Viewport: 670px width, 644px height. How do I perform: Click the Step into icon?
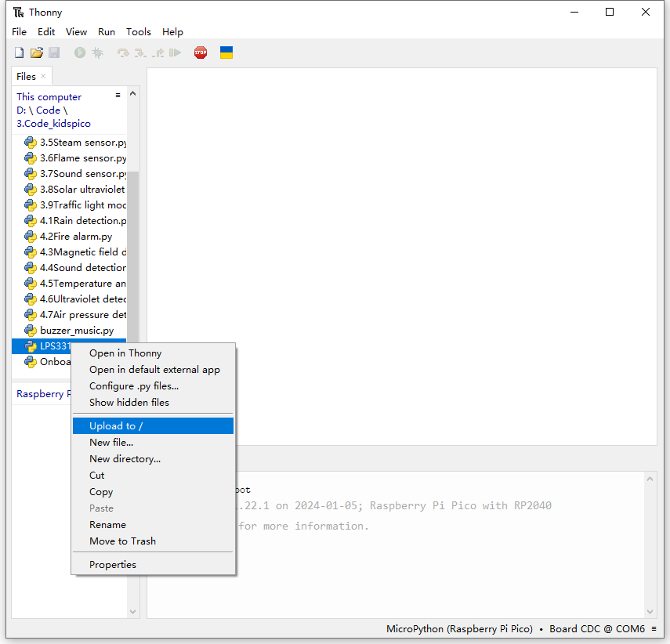tap(140, 53)
